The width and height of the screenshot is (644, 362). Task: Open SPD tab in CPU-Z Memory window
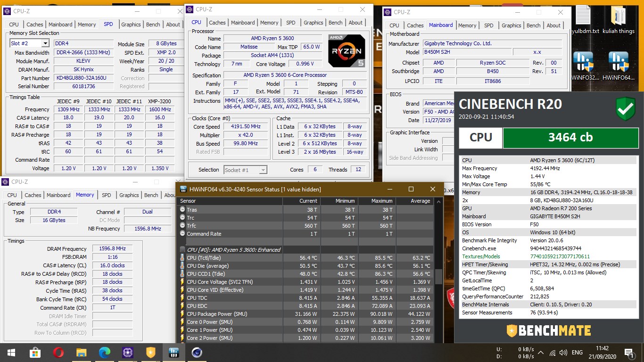pyautogui.click(x=107, y=195)
